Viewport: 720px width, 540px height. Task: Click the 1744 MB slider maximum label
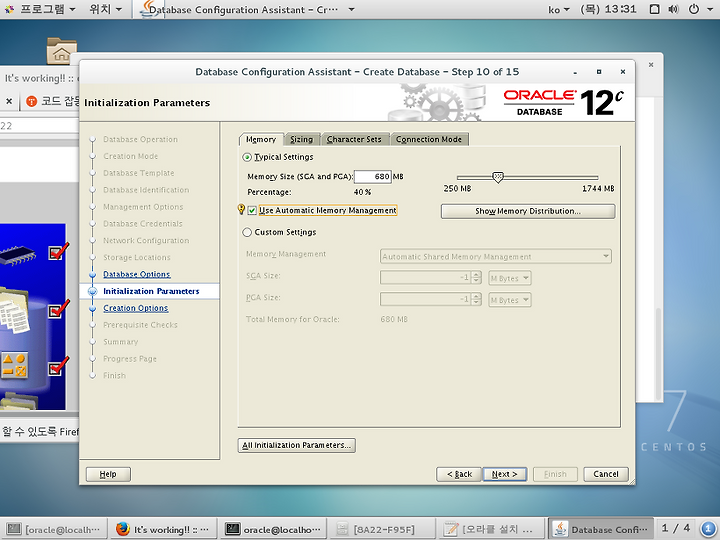pos(598,188)
